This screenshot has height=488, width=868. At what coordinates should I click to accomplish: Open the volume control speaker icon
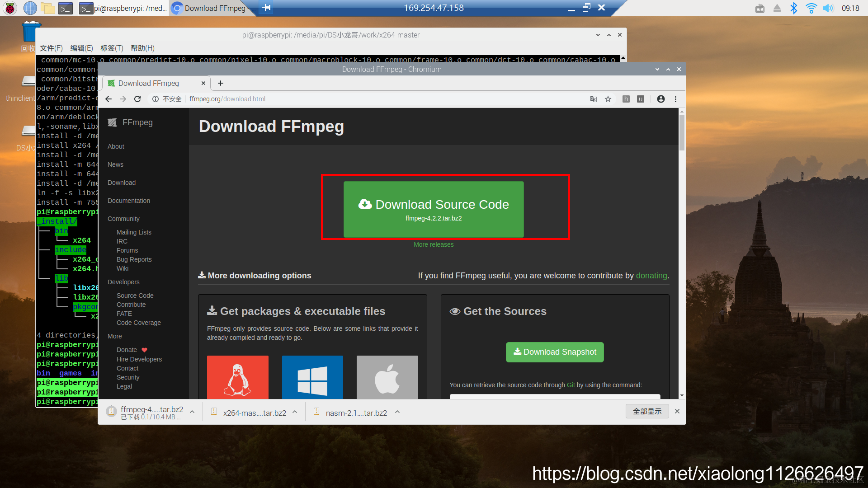click(x=828, y=8)
